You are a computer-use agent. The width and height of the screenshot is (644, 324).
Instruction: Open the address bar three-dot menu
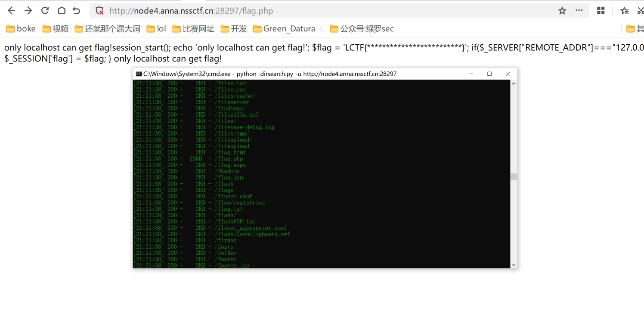[x=579, y=11]
